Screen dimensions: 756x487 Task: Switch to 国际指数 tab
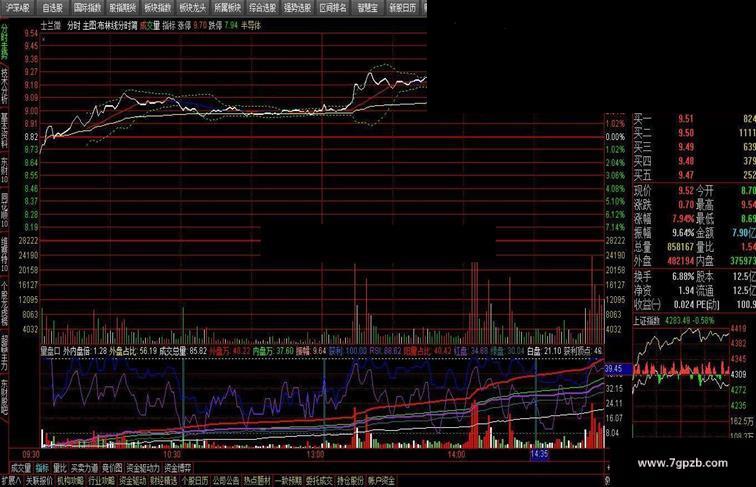click(88, 8)
